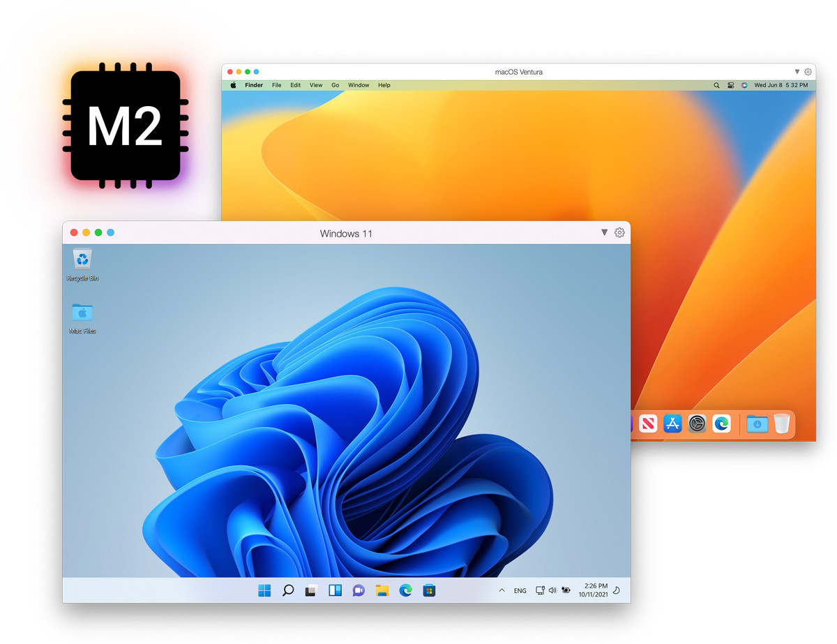Image resolution: width=837 pixels, height=644 pixels.
Task: Open Microsoft Store from Windows taskbar
Action: (x=429, y=591)
